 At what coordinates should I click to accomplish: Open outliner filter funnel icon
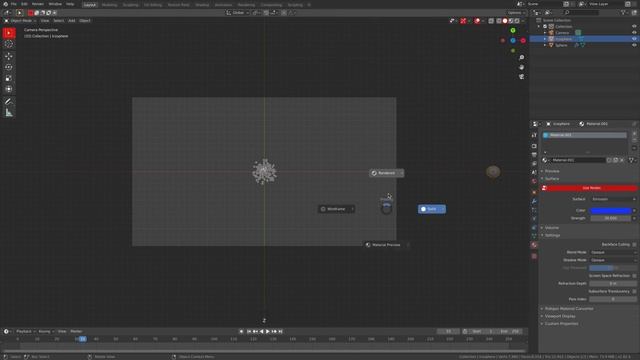tap(623, 13)
